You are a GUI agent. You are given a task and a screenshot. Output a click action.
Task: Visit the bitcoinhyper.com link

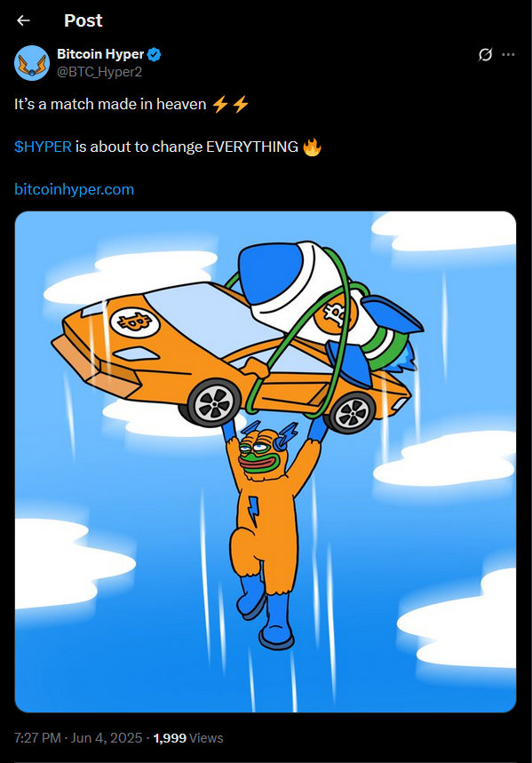point(74,189)
